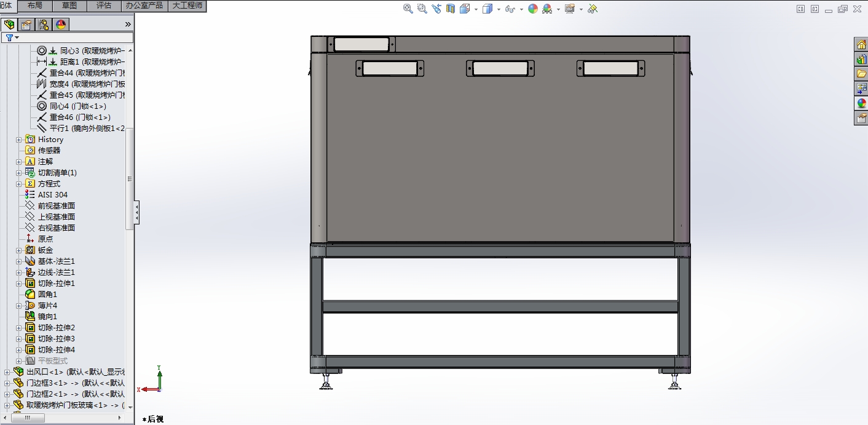Screen dimensions: 868x425
Task: Expand the History node
Action: pyautogui.click(x=18, y=140)
